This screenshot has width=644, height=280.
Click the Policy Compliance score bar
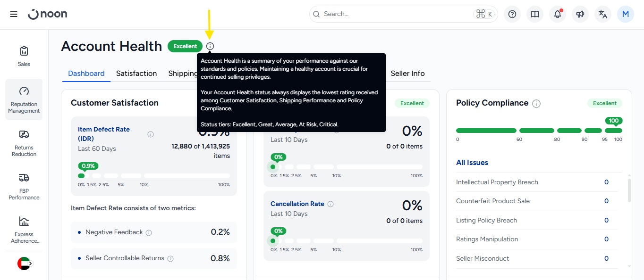click(x=538, y=131)
